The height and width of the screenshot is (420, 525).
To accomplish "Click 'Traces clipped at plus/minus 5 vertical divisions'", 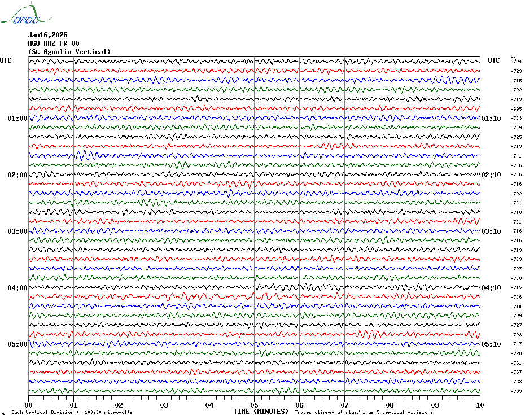I will (x=364, y=412).
